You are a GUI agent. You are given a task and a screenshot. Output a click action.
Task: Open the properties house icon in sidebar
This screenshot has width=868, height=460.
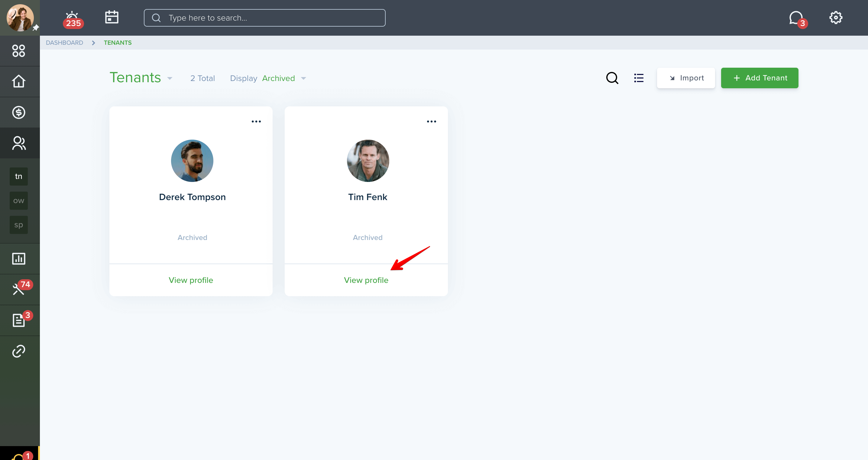click(18, 81)
